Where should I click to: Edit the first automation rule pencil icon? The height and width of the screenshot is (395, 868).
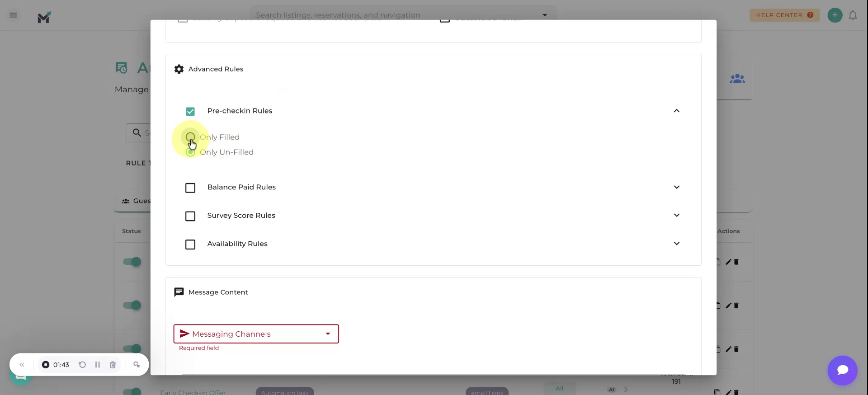click(x=728, y=262)
